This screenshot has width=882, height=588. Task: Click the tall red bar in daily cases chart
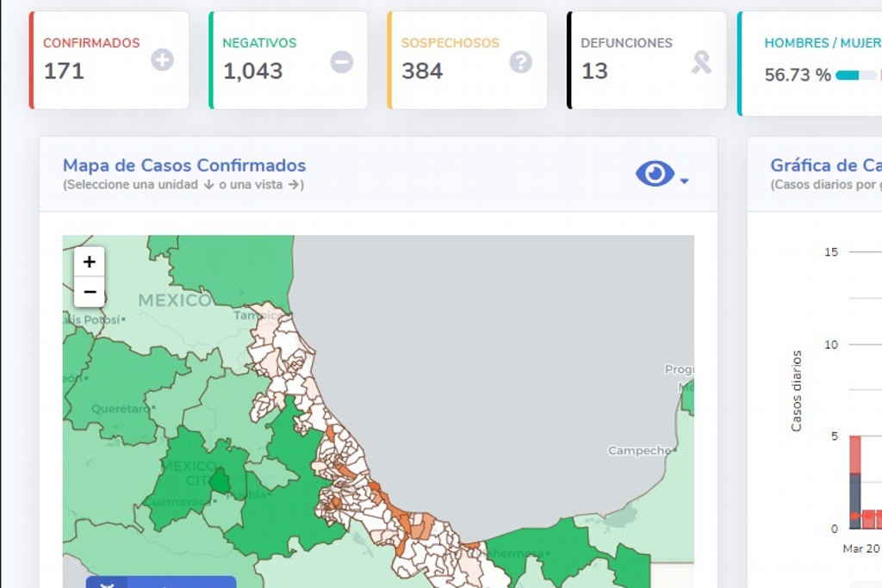854,455
